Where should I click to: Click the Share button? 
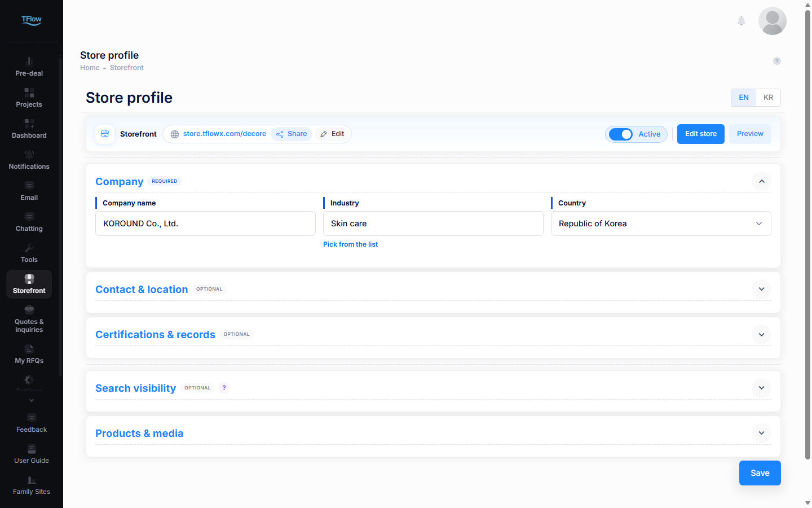pos(292,134)
